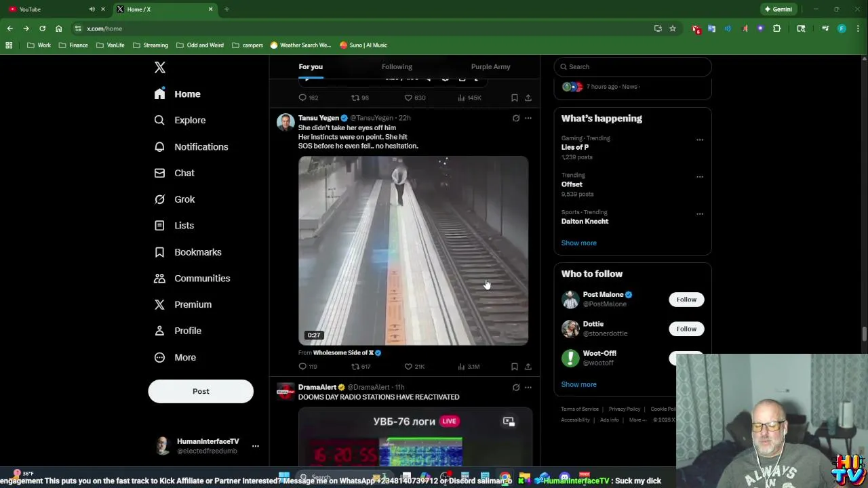The height and width of the screenshot is (488, 868).
Task: Open the Finance bookmarks folder
Action: [x=73, y=45]
